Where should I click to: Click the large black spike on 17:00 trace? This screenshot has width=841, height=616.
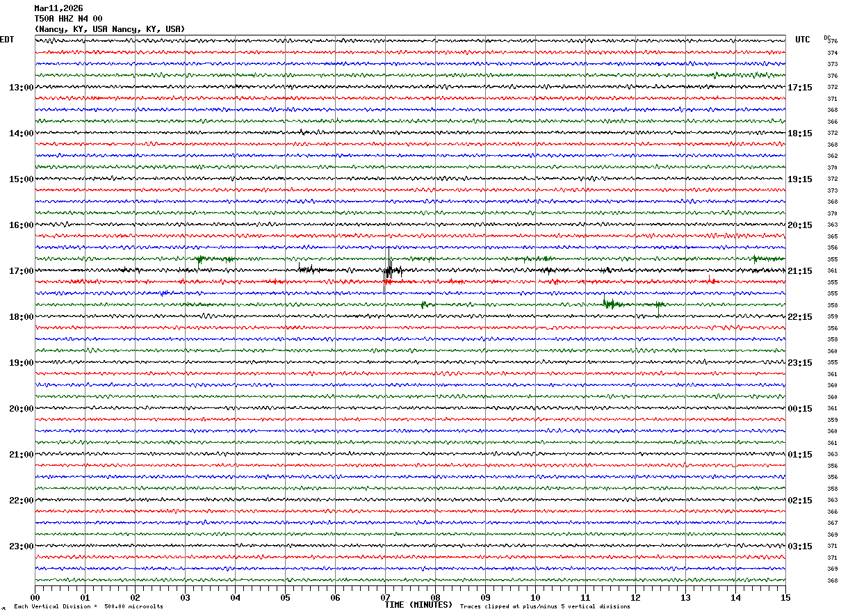[x=389, y=270]
